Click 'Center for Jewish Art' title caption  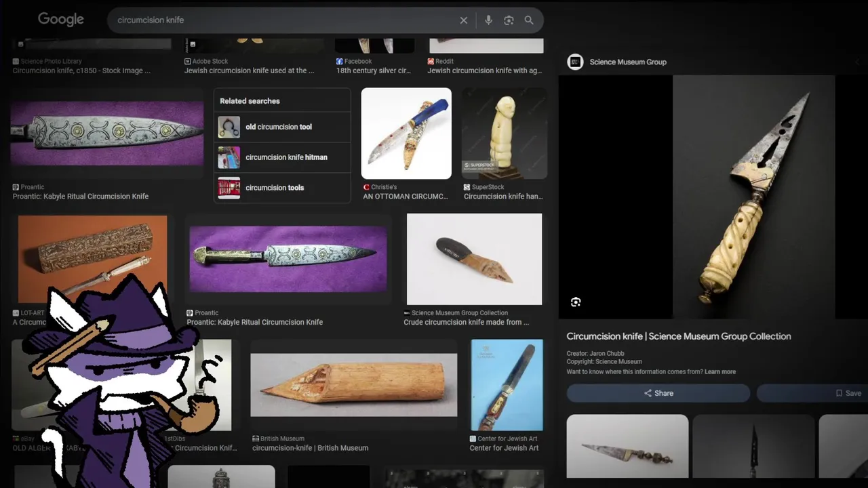[504, 448]
